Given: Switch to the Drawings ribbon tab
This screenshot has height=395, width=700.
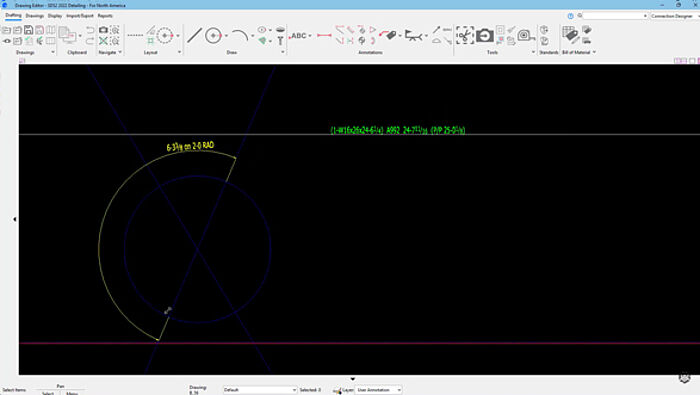Looking at the screenshot, I should [x=34, y=16].
